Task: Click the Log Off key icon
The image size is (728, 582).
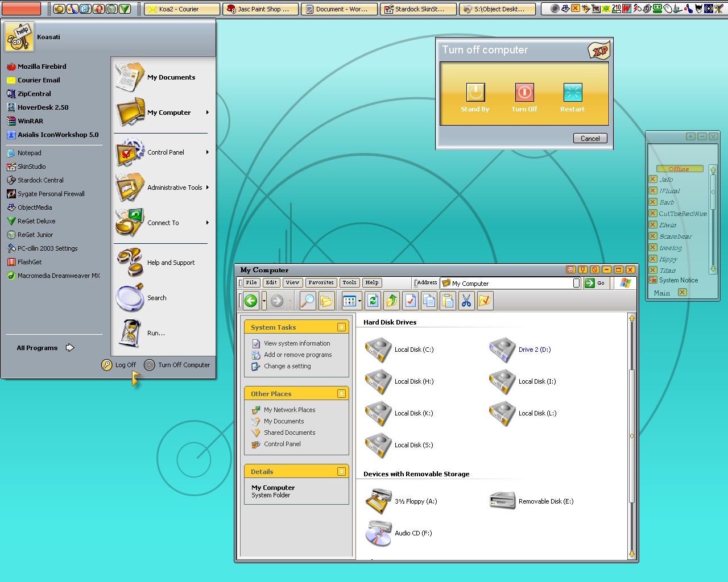Action: (107, 365)
